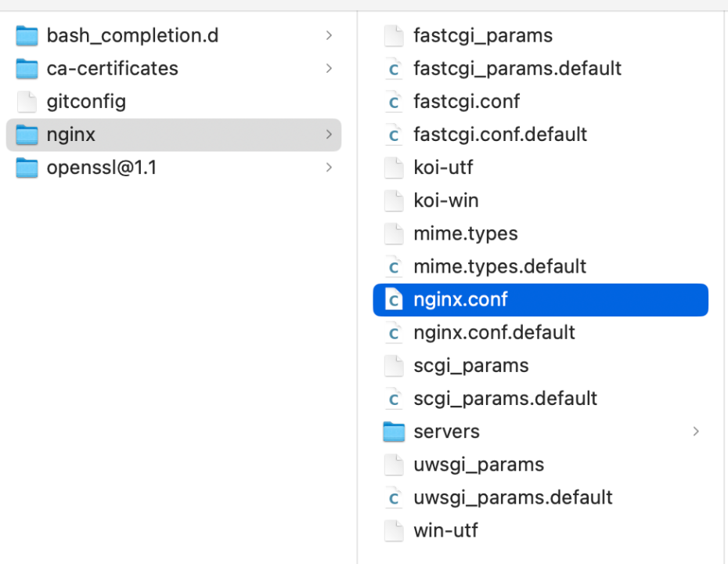
Task: Click the fastcgi_params blank file icon
Action: pyautogui.click(x=394, y=36)
